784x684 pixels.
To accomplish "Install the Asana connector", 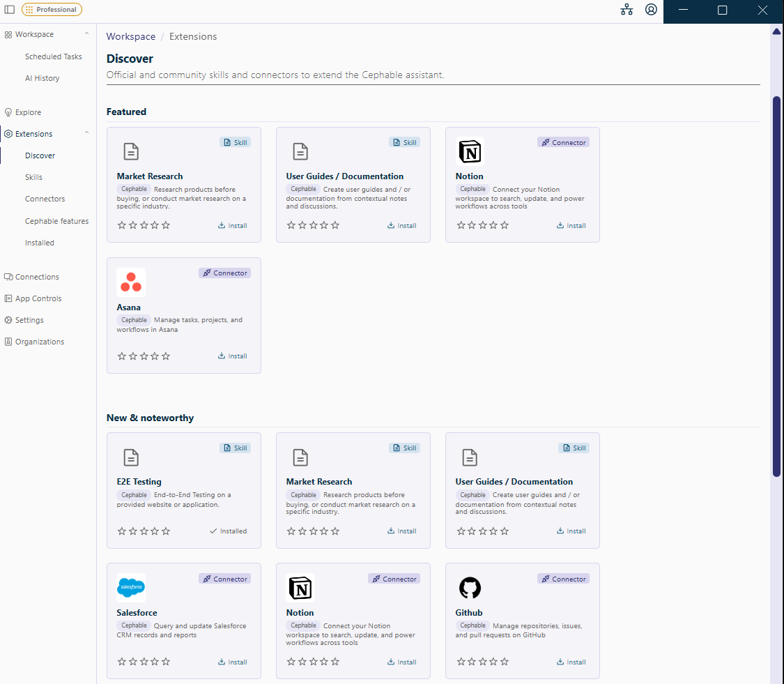I will click(233, 356).
